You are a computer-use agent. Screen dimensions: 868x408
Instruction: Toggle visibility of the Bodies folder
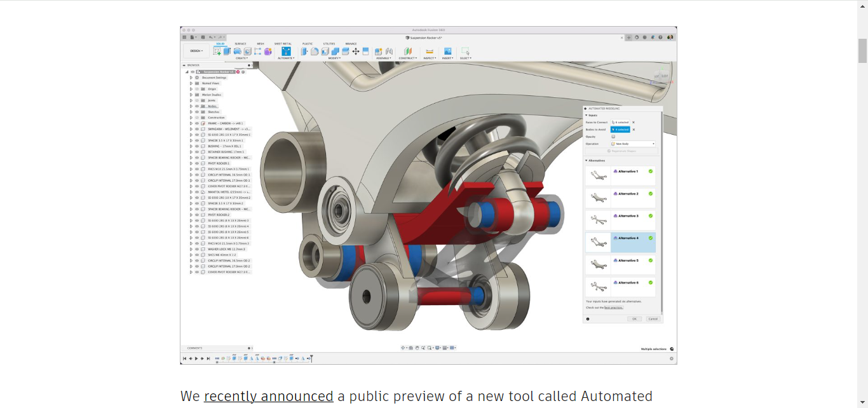pos(197,106)
